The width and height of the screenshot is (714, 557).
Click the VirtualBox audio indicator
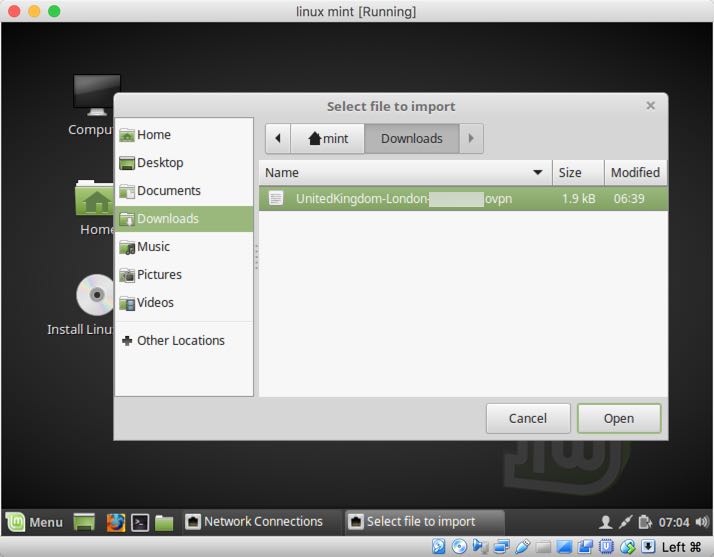(x=480, y=546)
